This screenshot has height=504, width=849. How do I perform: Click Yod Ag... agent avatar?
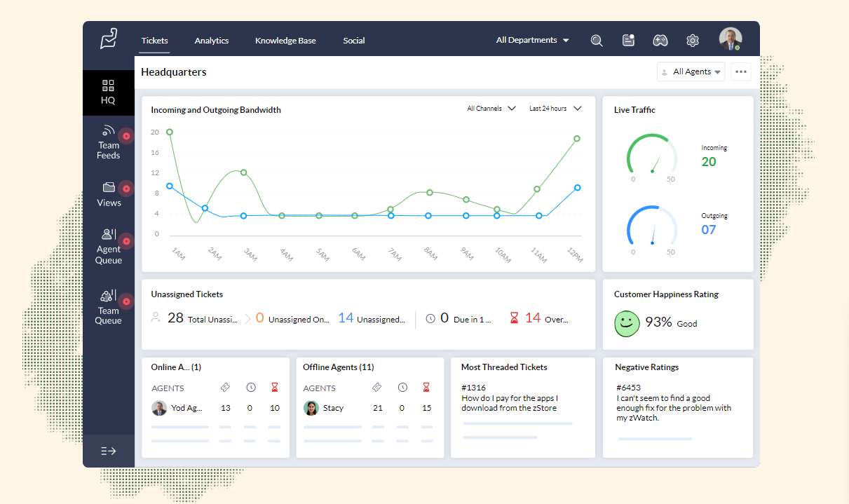159,408
